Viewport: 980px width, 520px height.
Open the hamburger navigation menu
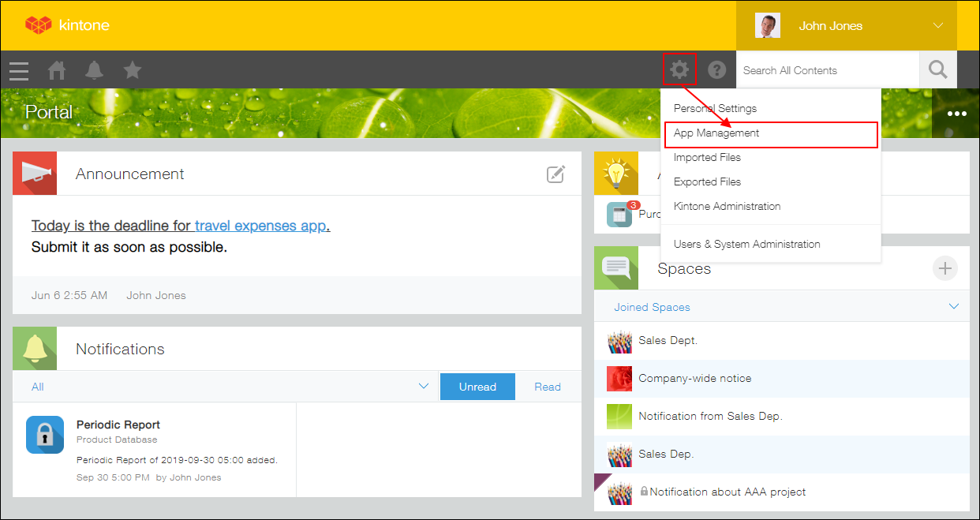(19, 71)
